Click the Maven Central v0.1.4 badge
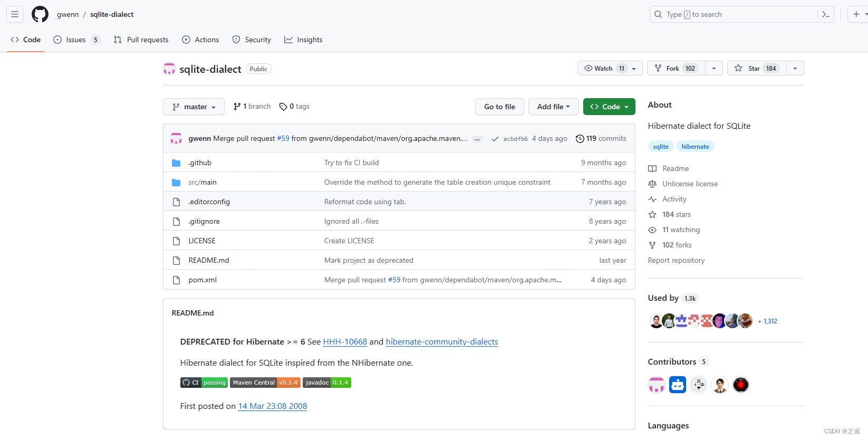Viewport: 868px width, 439px height. pos(265,383)
